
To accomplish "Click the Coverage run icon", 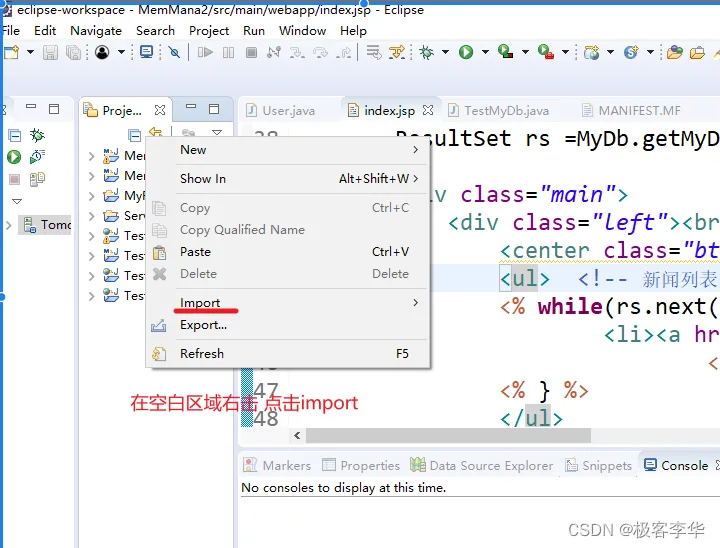I will [x=505, y=52].
